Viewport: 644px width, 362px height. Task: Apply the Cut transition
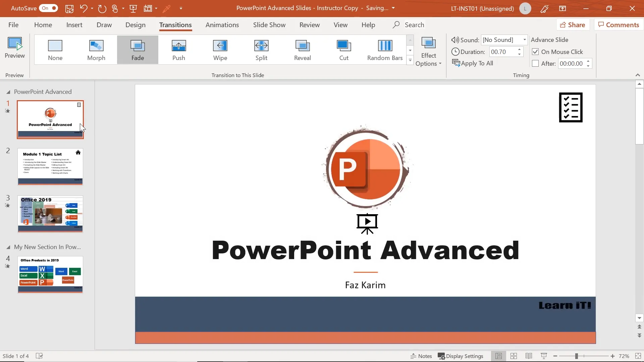(344, 50)
